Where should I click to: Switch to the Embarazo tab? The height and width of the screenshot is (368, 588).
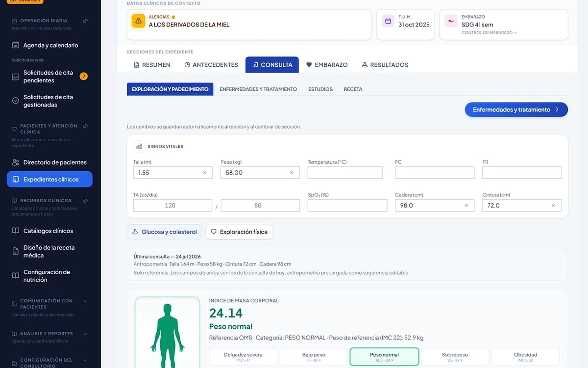[x=326, y=65]
